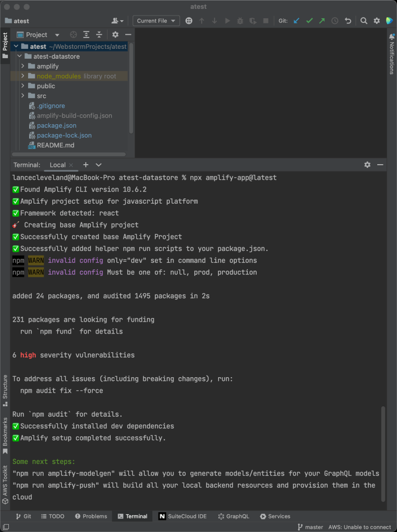Switch to the Local terminal tab
The height and width of the screenshot is (532, 397).
[x=57, y=165]
